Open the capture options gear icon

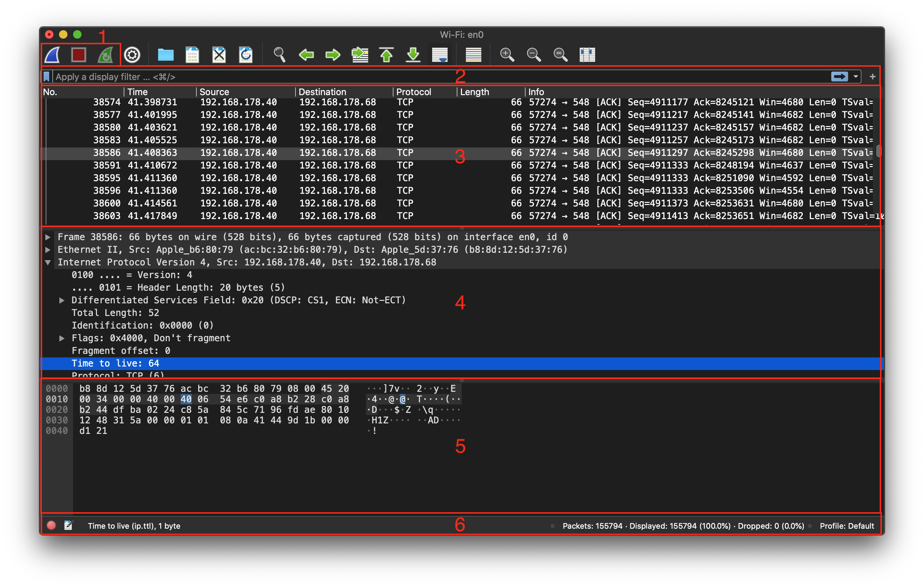click(132, 54)
